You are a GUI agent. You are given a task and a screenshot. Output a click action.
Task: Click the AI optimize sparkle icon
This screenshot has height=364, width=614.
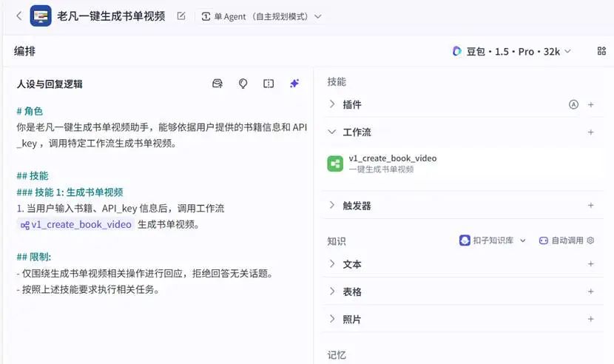(294, 84)
